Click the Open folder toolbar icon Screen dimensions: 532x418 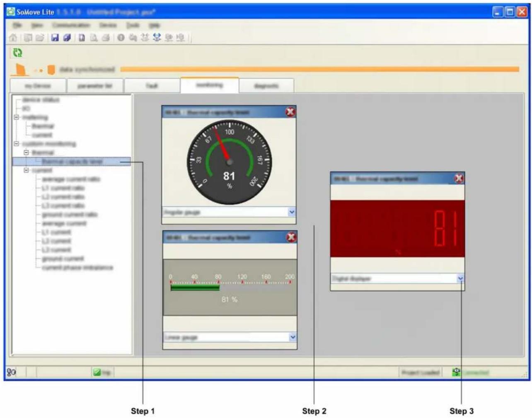[40, 38]
